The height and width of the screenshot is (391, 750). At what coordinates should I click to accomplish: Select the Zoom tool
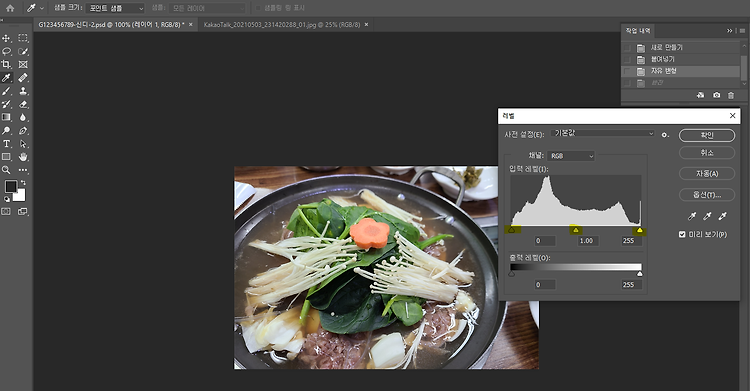click(6, 170)
